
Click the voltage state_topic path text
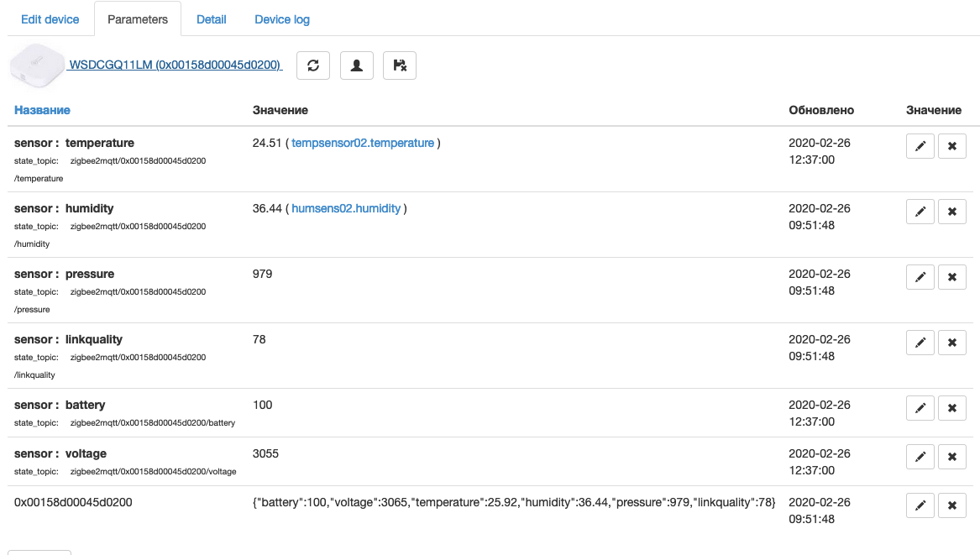point(153,472)
